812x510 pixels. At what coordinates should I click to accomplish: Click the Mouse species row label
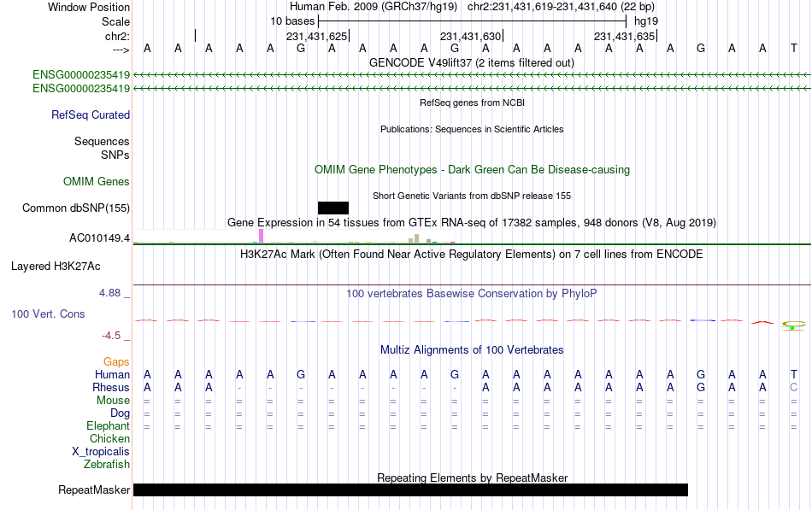tap(113, 401)
